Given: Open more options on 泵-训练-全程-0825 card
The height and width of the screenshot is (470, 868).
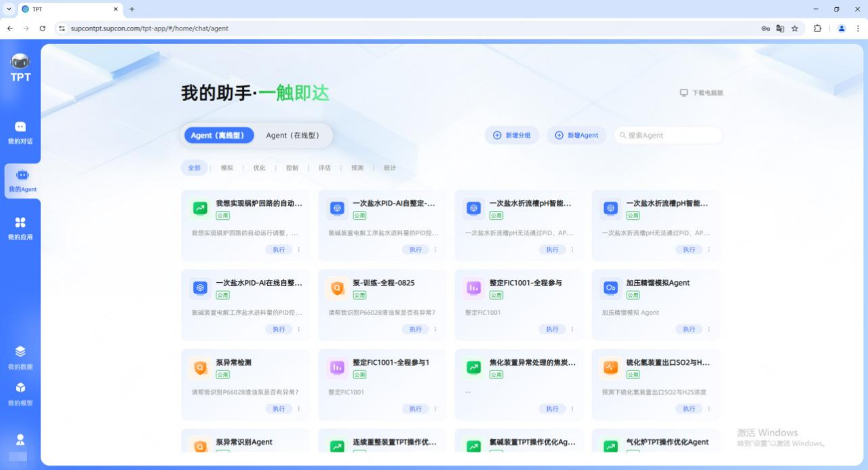Looking at the screenshot, I should point(435,329).
